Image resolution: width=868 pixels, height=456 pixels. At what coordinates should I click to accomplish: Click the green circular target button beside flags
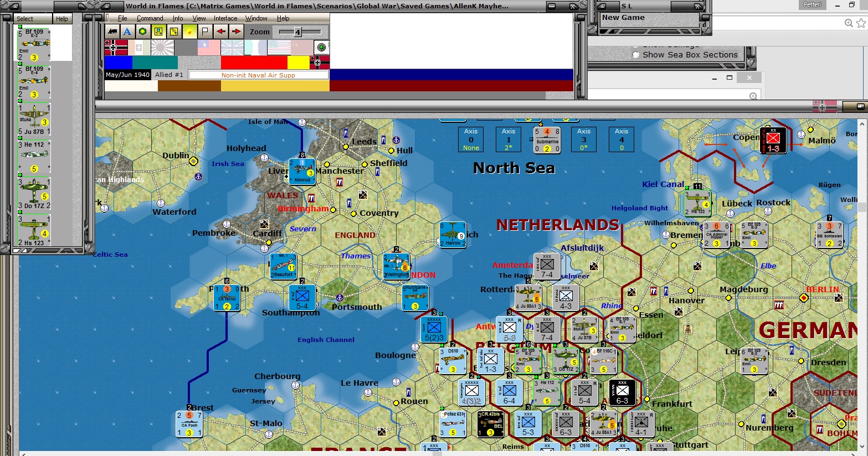click(x=321, y=48)
